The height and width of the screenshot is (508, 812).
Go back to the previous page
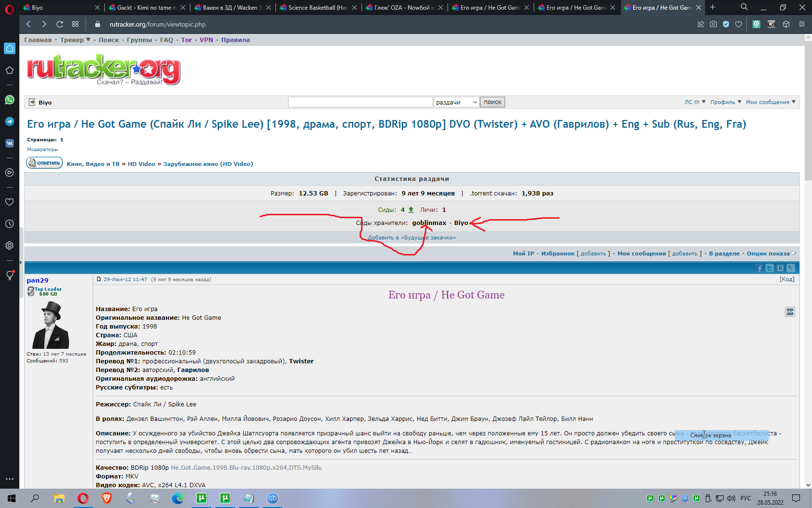point(29,24)
